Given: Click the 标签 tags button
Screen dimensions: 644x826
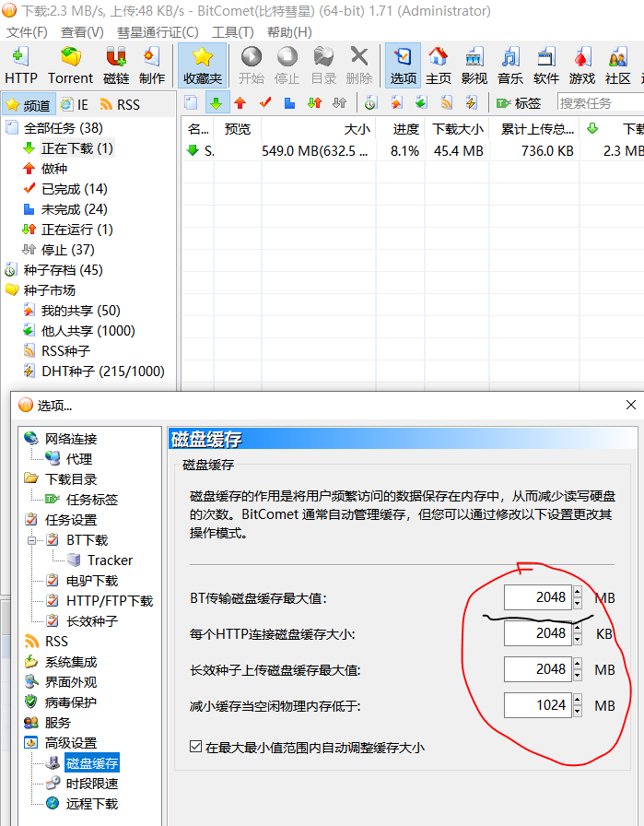Looking at the screenshot, I should click(x=519, y=103).
